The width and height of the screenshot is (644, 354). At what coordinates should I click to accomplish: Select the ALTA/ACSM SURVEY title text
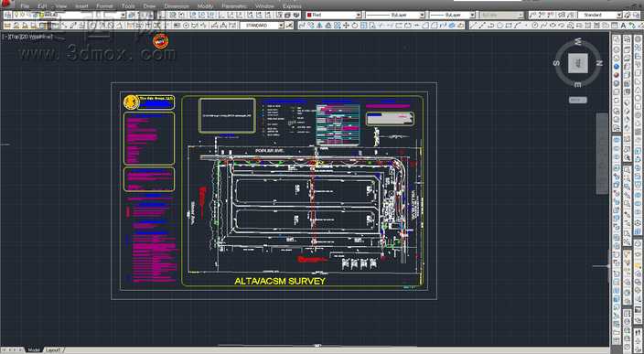coord(280,282)
